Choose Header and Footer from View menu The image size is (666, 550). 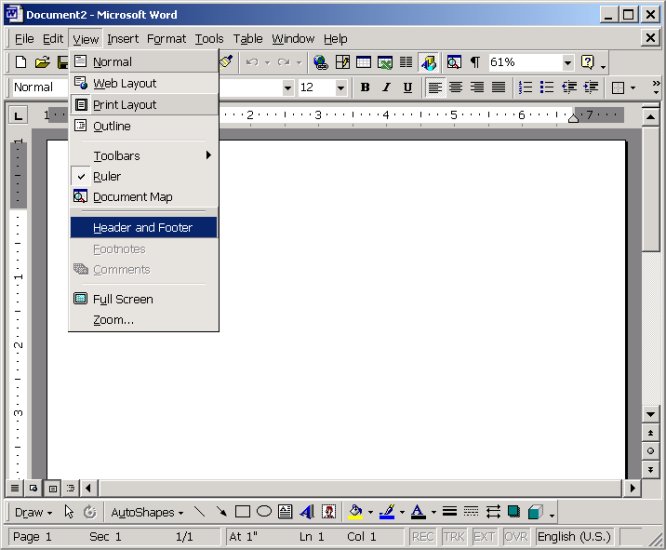(x=143, y=228)
